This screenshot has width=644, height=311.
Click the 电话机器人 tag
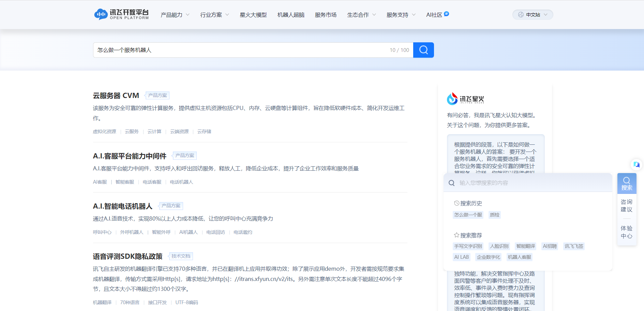coord(181,182)
